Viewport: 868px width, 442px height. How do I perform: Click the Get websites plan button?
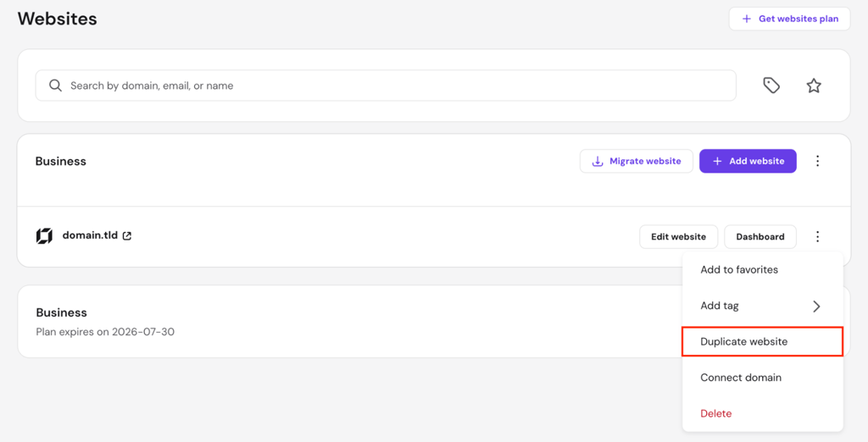[789, 19]
